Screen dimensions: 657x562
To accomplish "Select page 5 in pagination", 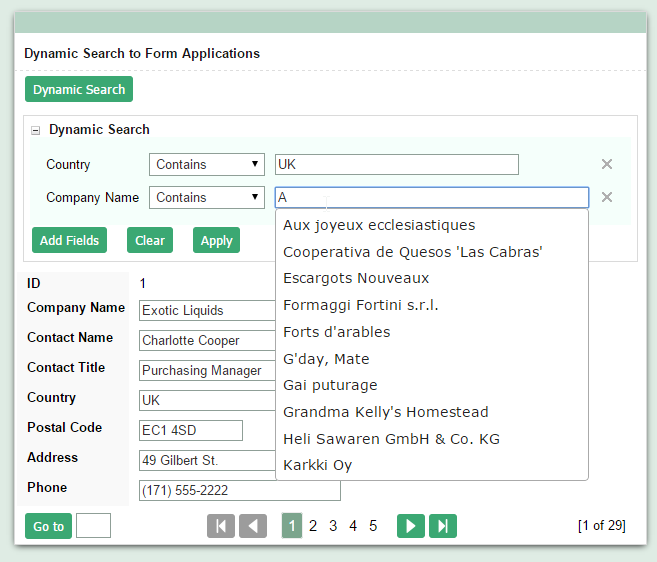I will (x=373, y=526).
